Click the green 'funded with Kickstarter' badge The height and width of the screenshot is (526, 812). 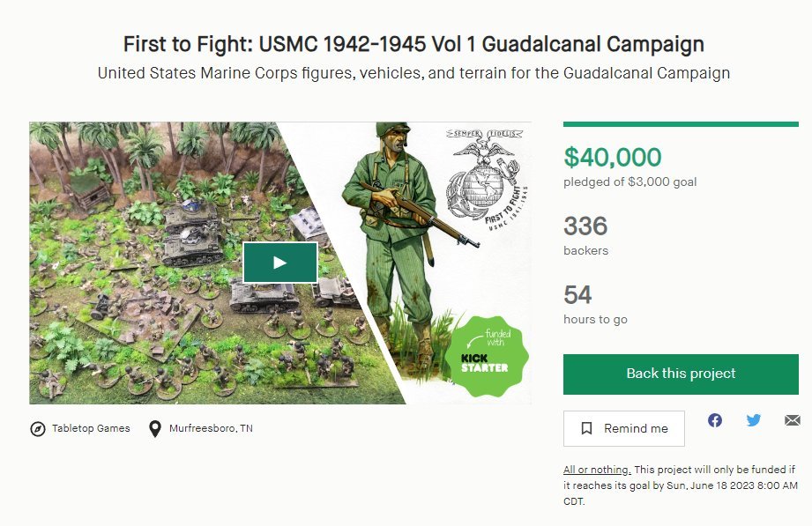[x=489, y=355]
